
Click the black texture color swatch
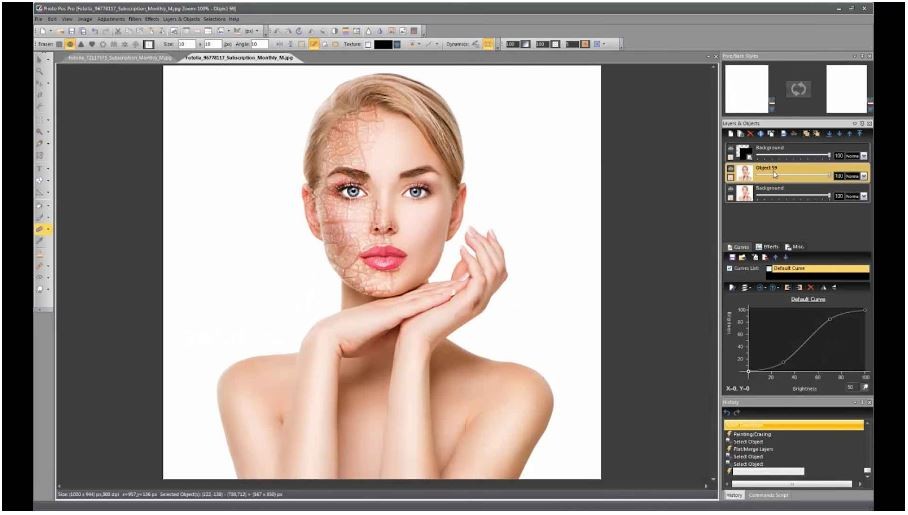pyautogui.click(x=383, y=44)
